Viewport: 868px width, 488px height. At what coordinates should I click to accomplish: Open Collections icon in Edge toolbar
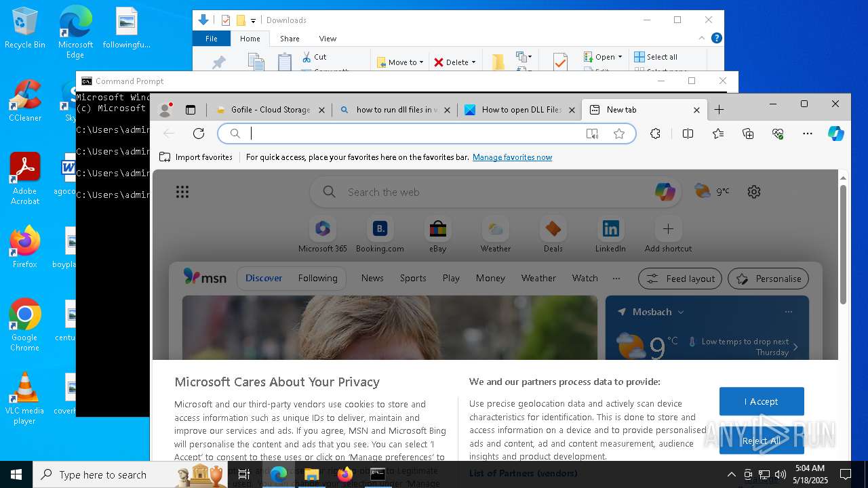point(748,134)
